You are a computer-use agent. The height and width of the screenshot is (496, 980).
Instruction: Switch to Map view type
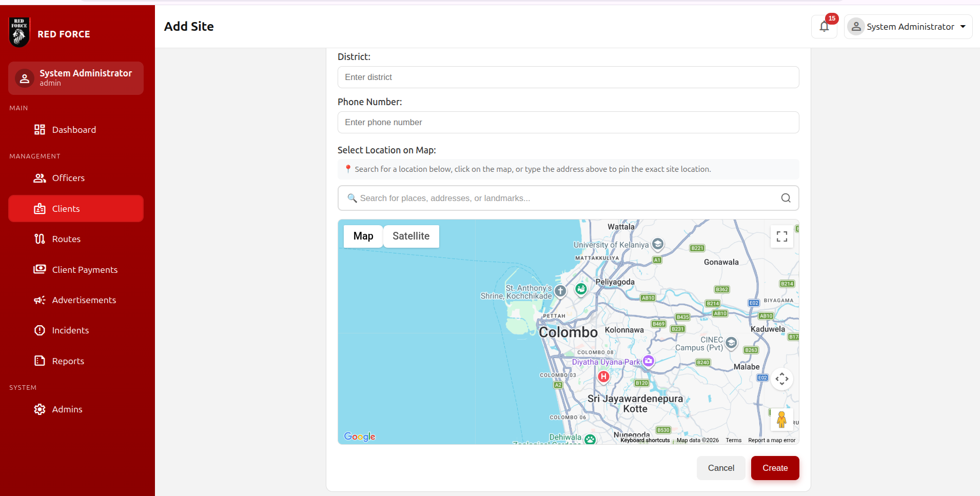click(x=363, y=236)
